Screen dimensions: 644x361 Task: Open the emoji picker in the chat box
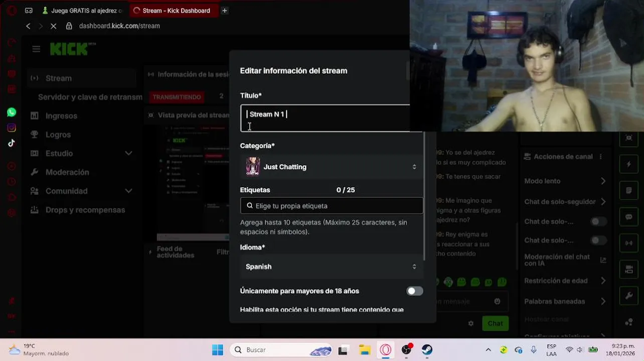[x=497, y=301]
